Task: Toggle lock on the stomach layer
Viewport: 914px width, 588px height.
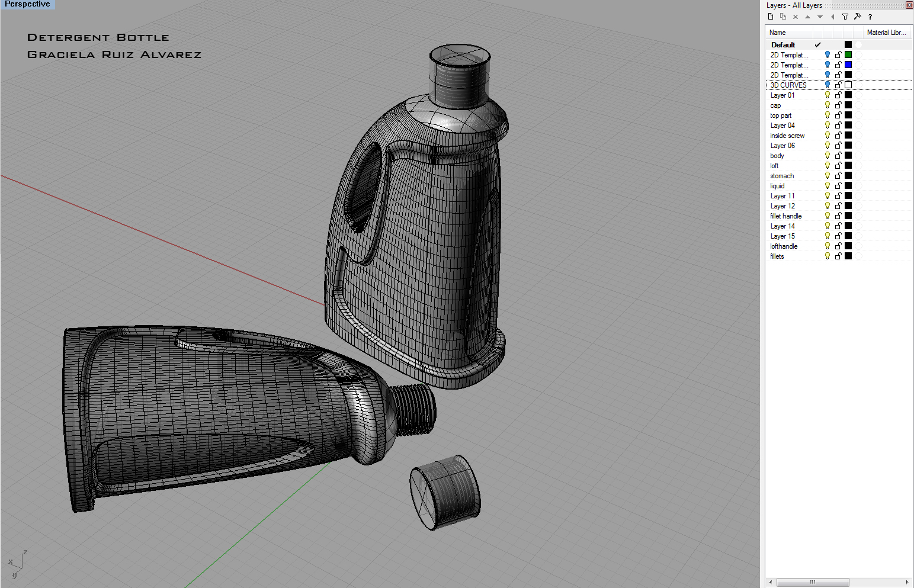Action: pos(838,175)
